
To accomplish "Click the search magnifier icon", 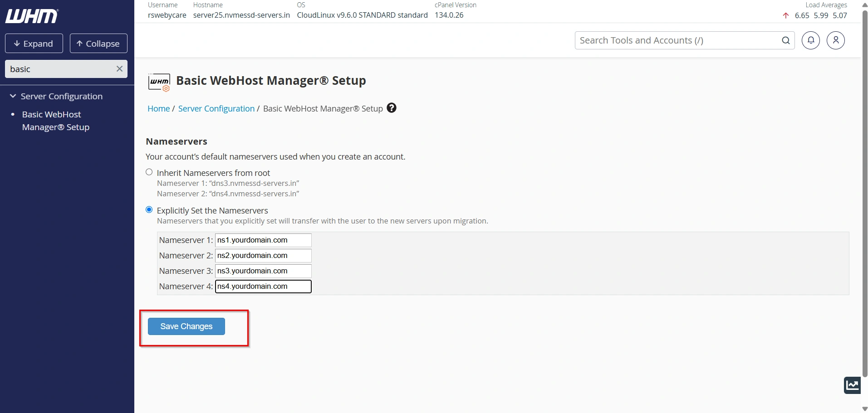I will [x=786, y=40].
